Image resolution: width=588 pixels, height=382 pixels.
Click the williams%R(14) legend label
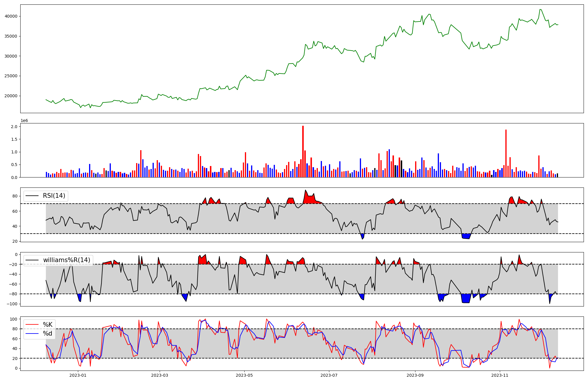point(66,260)
